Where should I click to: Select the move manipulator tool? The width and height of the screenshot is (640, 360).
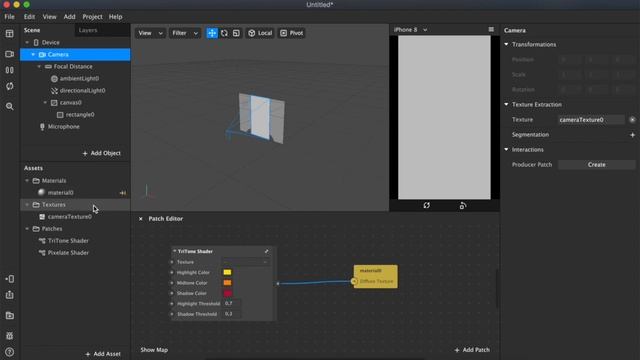click(212, 33)
